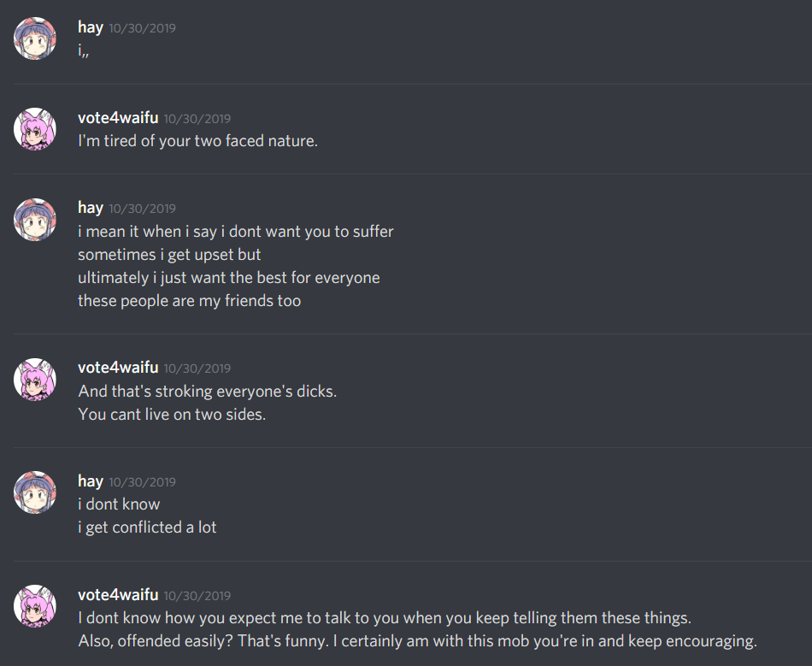Click username hay above the "i,," message
This screenshot has width=812, height=666.
[91, 27]
